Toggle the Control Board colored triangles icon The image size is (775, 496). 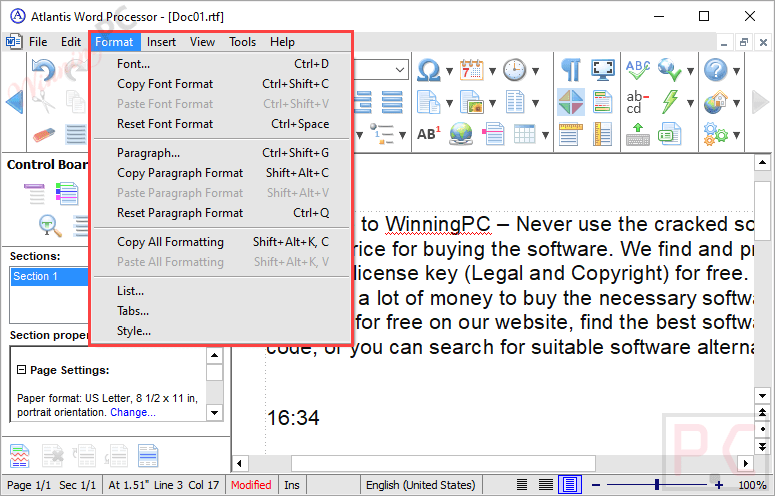tap(571, 102)
